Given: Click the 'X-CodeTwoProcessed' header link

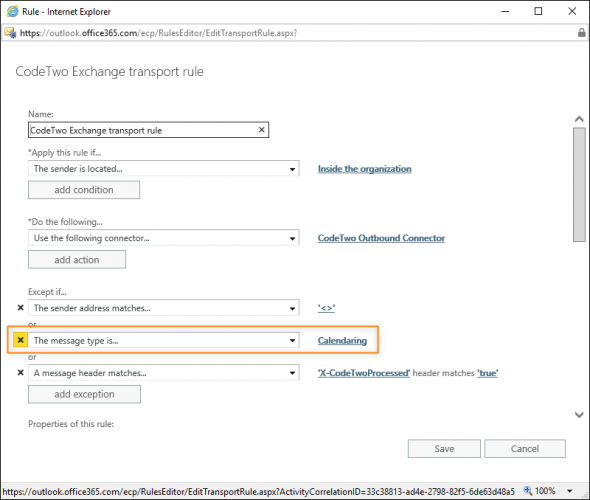Looking at the screenshot, I should pos(364,373).
